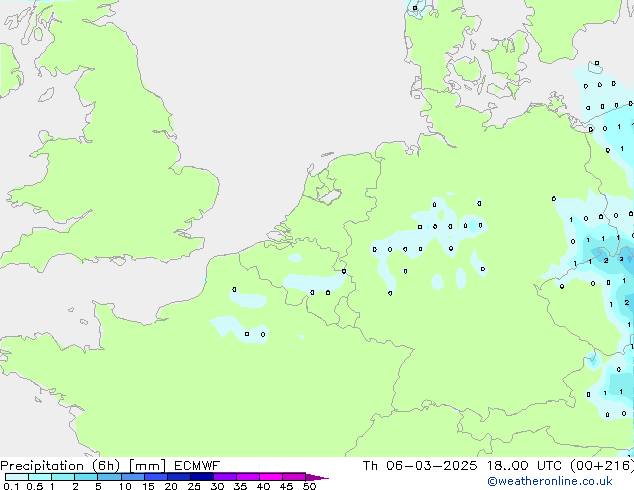
Task: Click the "18..00 UTC" time text
Action: [x=524, y=466]
